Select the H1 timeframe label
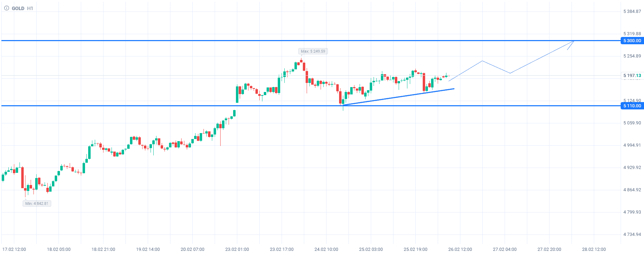This screenshot has width=644, height=254. pos(30,8)
